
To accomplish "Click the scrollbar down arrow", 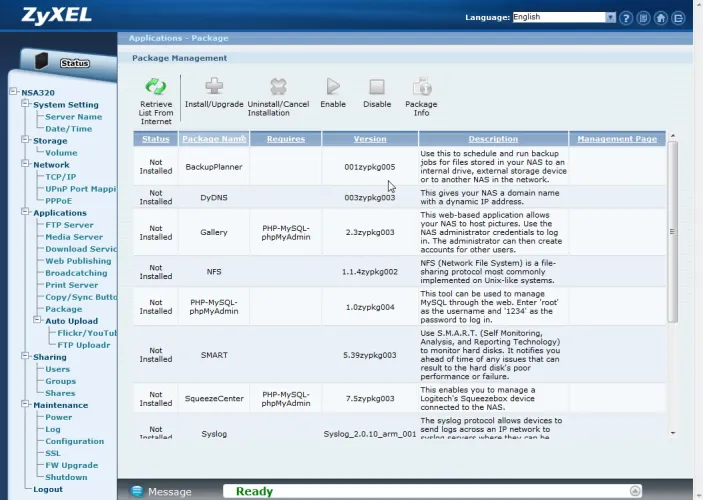I will pyautogui.click(x=673, y=433).
